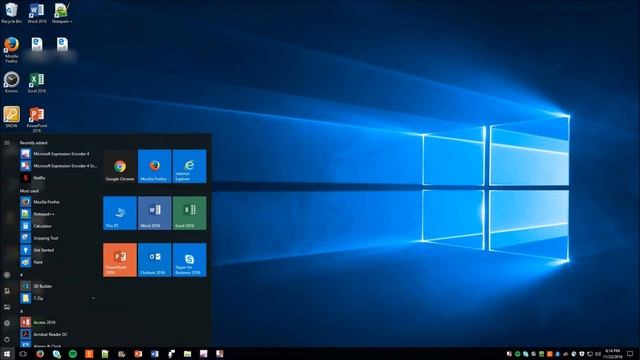This screenshot has height=360, width=640.
Task: Open Recycle Bin on the desktop
Action: pyautogui.click(x=11, y=13)
